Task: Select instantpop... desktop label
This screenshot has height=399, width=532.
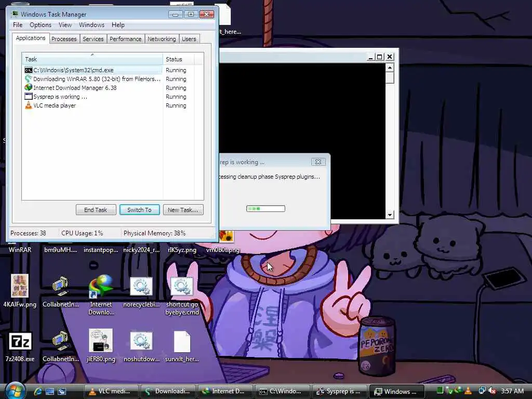Action: tap(101, 250)
